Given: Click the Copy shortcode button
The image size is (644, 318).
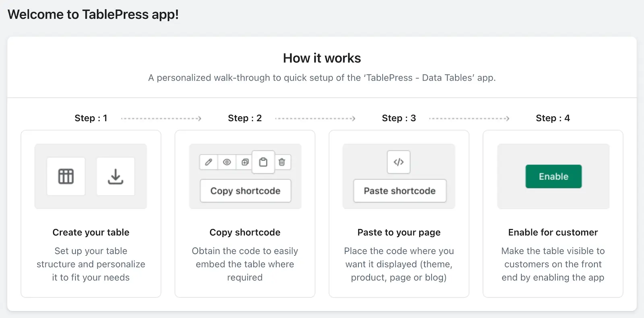Looking at the screenshot, I should [246, 191].
